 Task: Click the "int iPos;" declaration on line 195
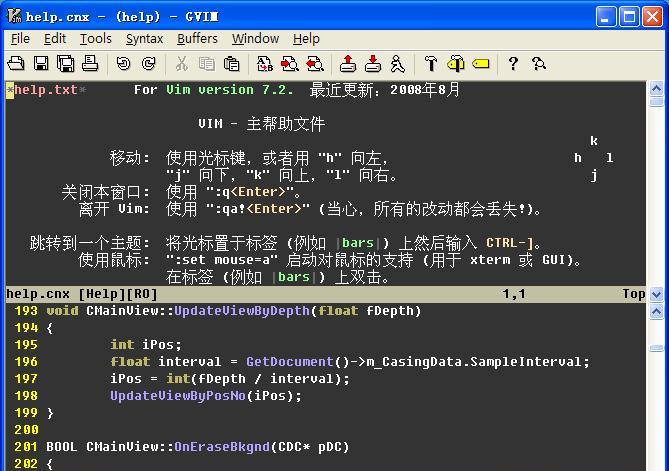146,345
